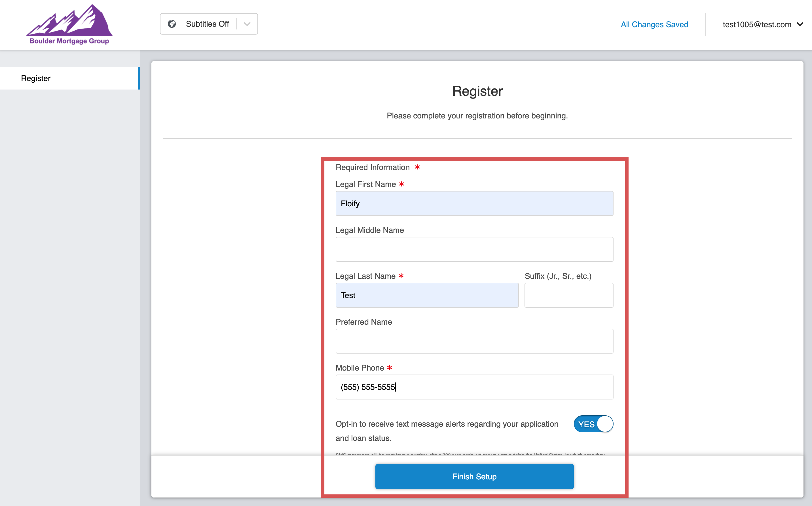
Task: Click the Legal Middle Name field
Action: [474, 249]
